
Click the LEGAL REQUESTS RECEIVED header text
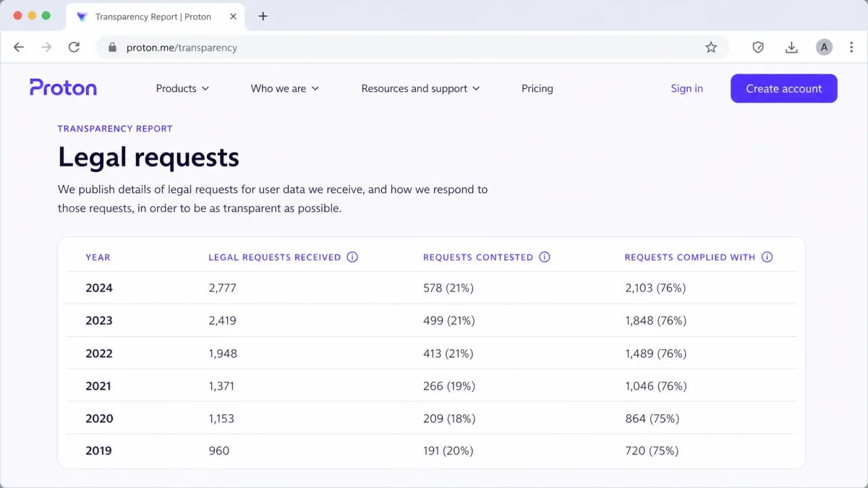pyautogui.click(x=274, y=257)
